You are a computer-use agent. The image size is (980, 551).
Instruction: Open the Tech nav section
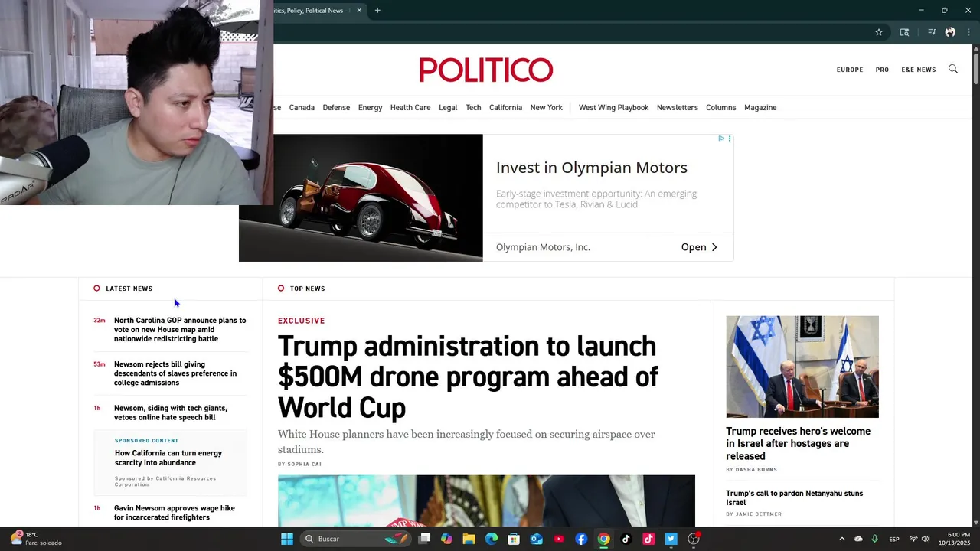click(473, 108)
